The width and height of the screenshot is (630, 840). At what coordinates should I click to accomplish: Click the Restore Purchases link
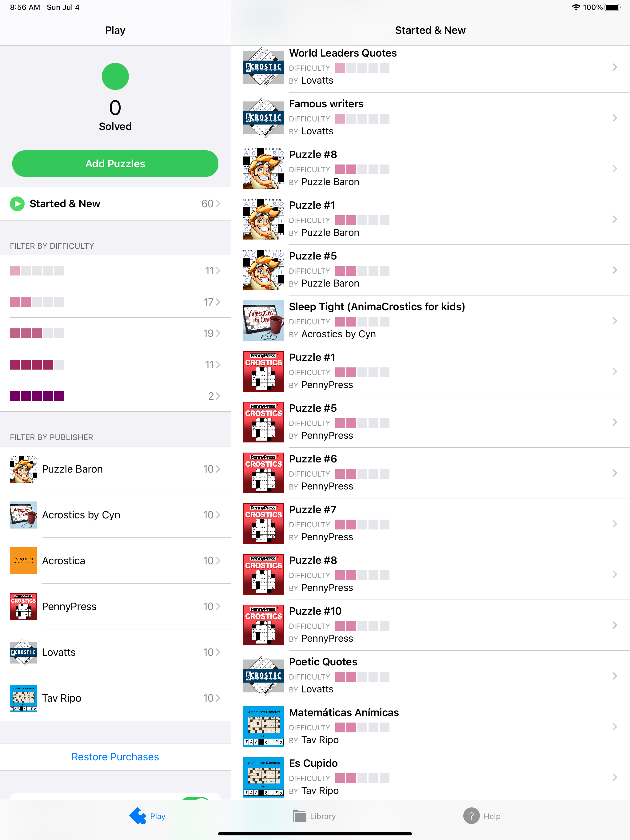click(115, 757)
